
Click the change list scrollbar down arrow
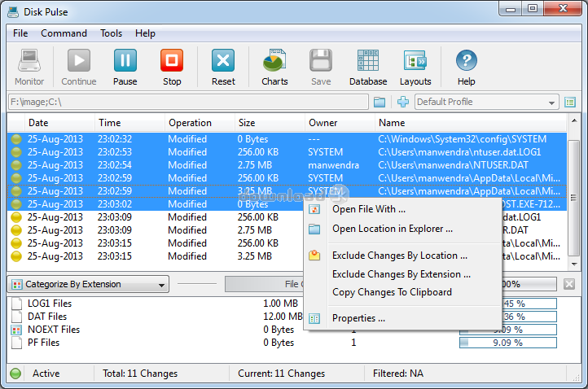pyautogui.click(x=574, y=264)
